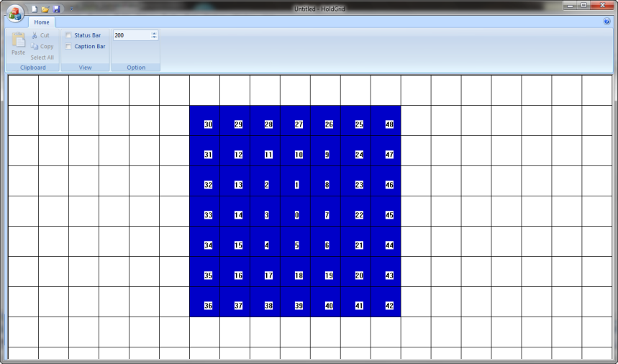Click the blue grid cell numbered 3

265,211
